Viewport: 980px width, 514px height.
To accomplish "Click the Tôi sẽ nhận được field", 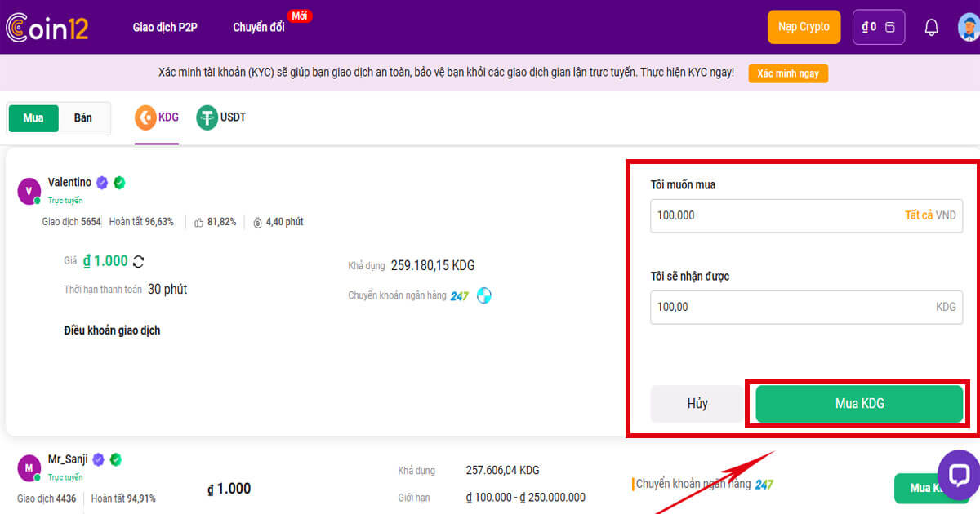I will 792,308.
